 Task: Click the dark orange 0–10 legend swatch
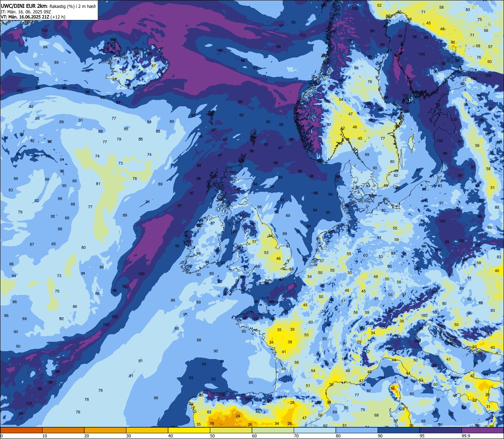(x=21, y=430)
